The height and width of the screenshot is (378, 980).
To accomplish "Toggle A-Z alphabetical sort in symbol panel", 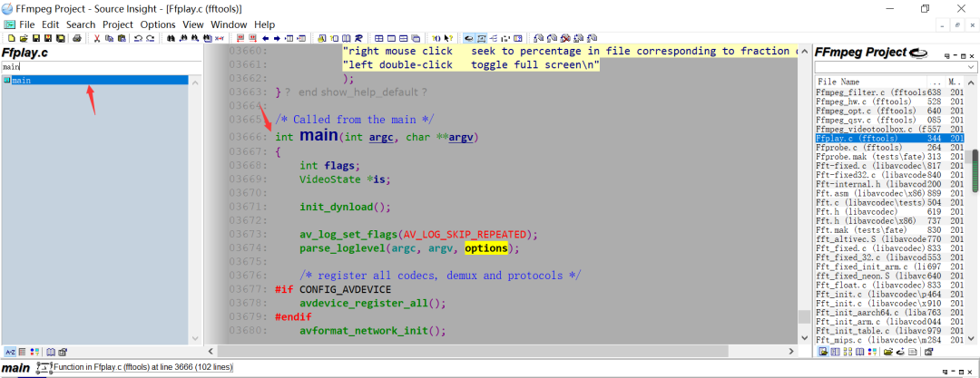I will point(10,351).
